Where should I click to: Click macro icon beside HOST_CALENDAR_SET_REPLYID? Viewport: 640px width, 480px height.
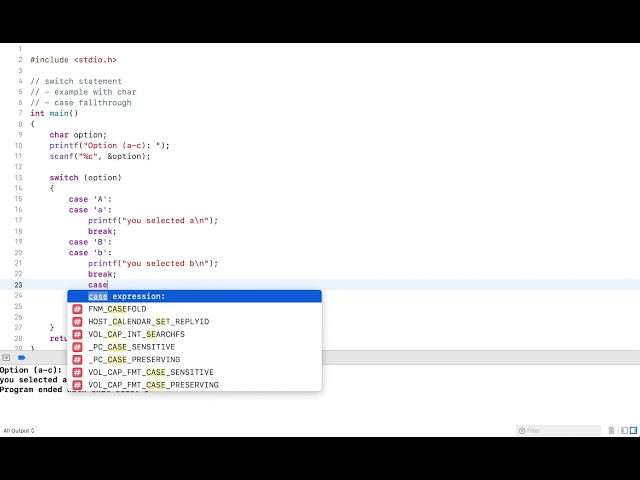point(77,322)
